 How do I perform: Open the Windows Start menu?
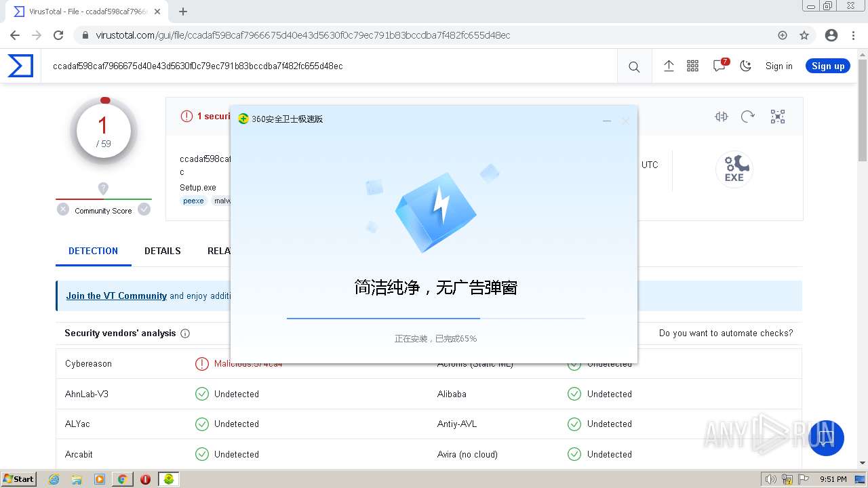[x=18, y=479]
